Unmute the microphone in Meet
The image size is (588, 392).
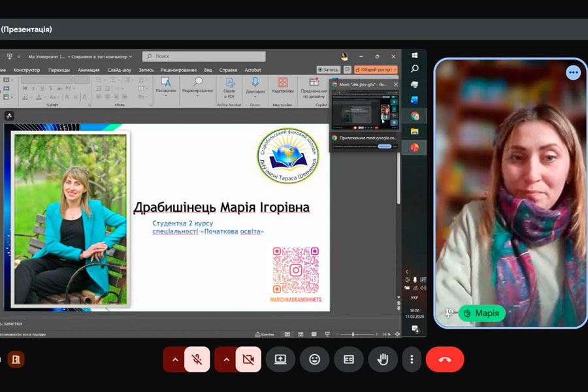[197, 359]
